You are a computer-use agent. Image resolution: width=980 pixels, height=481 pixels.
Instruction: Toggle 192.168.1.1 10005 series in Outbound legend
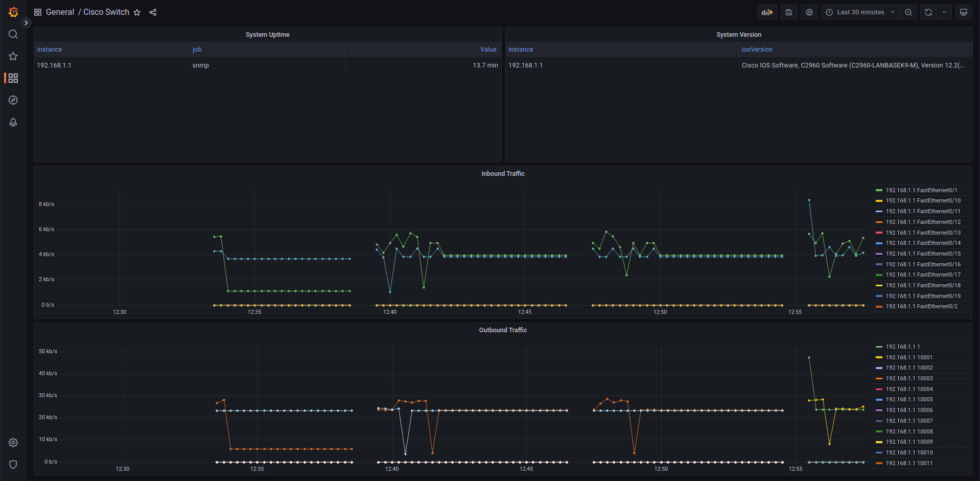(909, 400)
